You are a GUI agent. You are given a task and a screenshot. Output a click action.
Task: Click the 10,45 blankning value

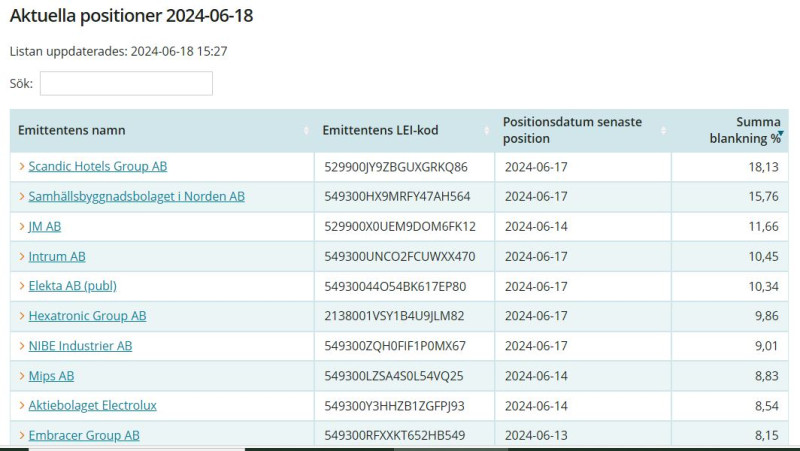pos(763,256)
